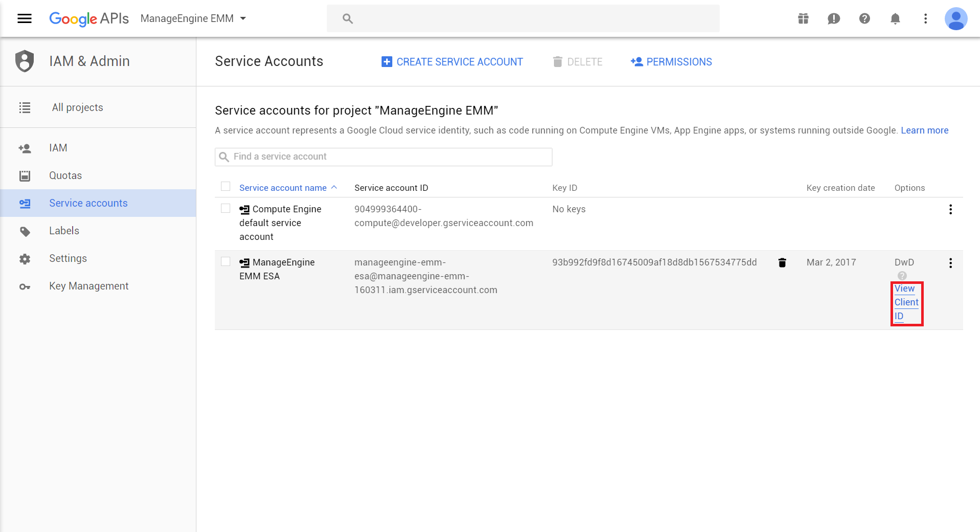Open the top bar three-dot utilities menu

pos(925,19)
